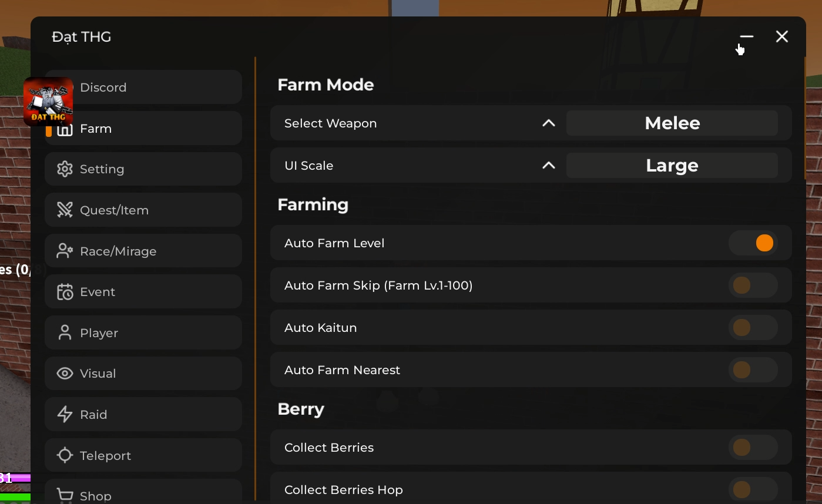Click the Race/Mirage person icon
The width and height of the screenshot is (822, 504).
pos(65,251)
